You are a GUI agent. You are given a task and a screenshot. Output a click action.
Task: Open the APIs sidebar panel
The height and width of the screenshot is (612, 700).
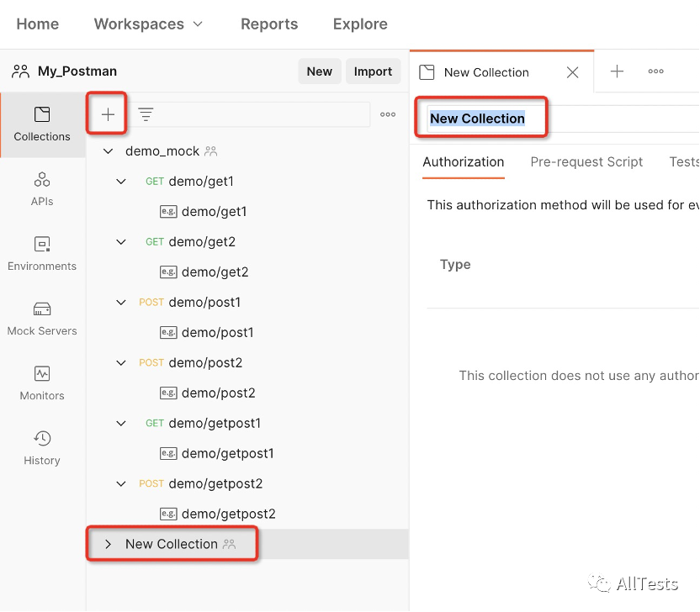[42, 189]
